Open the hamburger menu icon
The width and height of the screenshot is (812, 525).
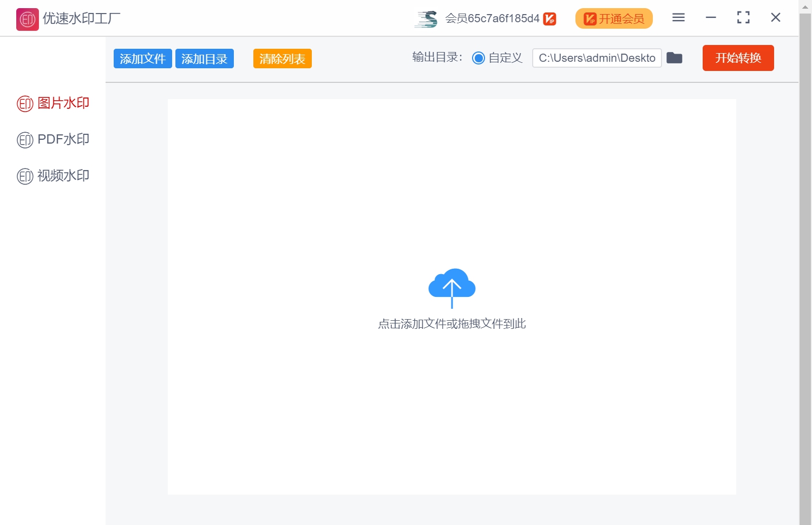tap(678, 17)
